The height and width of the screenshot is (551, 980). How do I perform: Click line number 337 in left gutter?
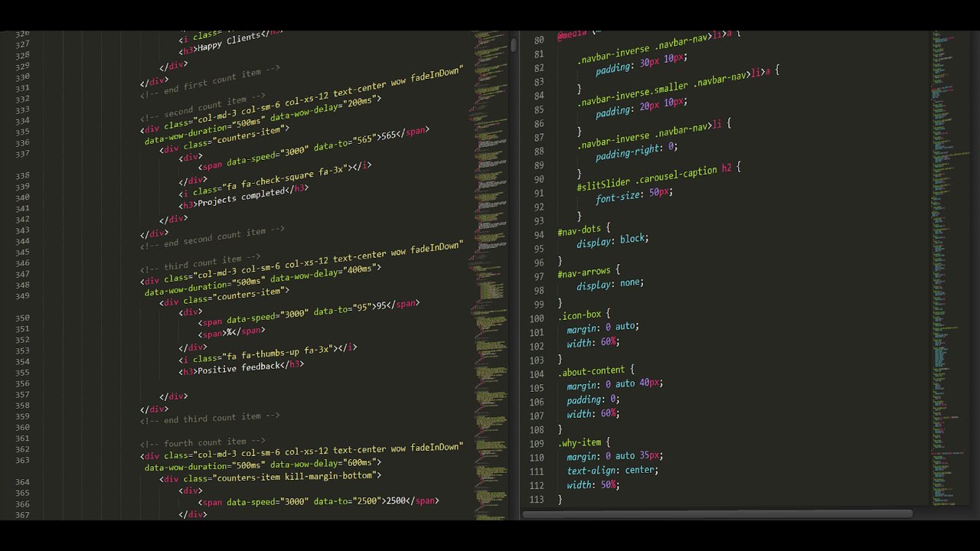tap(21, 154)
